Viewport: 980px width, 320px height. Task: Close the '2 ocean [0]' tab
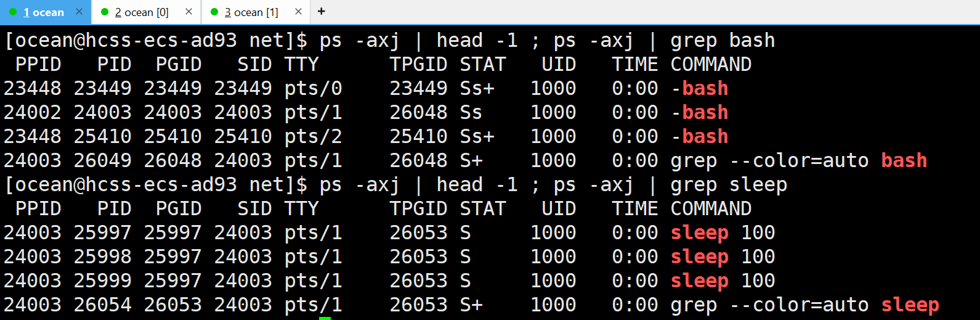pyautogui.click(x=188, y=12)
